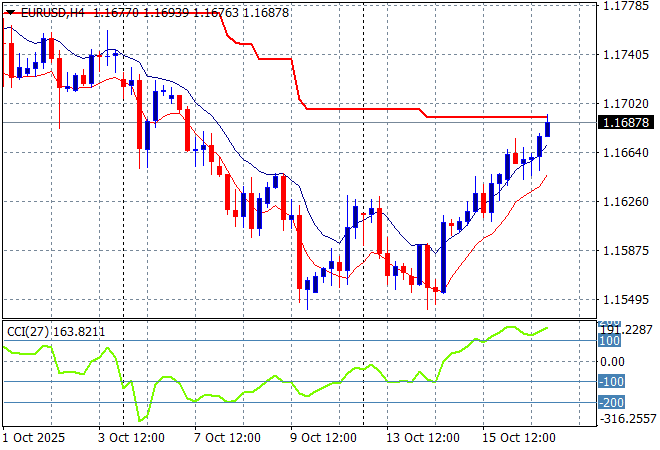Click the CCI 100 level label
Image resolution: width=660 pixels, height=450 pixels.
(609, 341)
